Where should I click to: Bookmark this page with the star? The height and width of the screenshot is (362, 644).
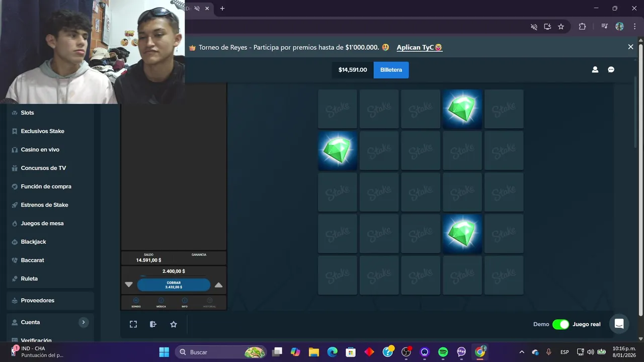coord(561,27)
